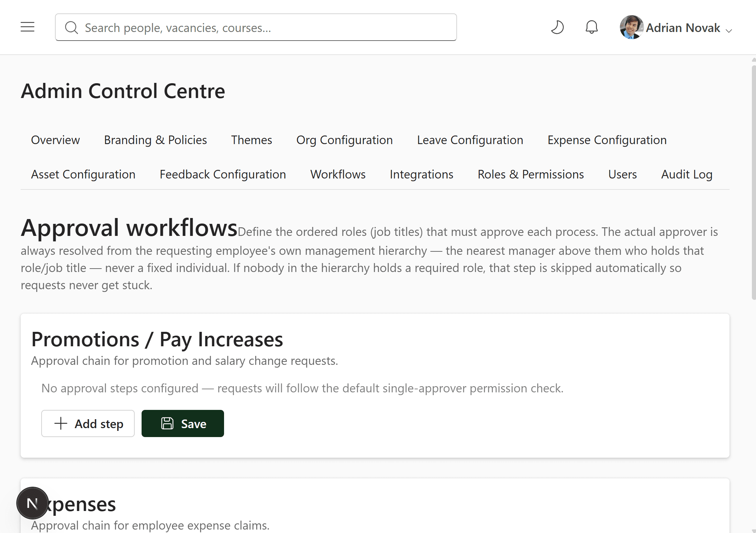Click the search magnifier icon
756x533 pixels.
pyautogui.click(x=71, y=28)
